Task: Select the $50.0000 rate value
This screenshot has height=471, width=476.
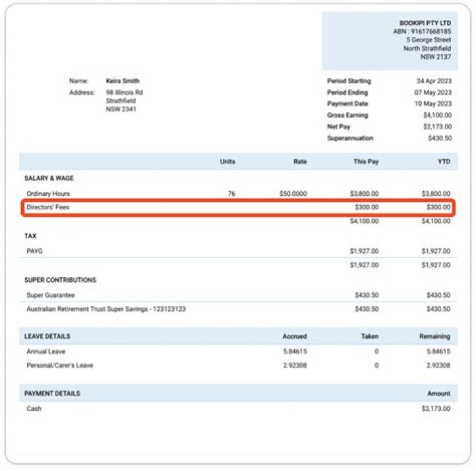Action: pos(293,194)
